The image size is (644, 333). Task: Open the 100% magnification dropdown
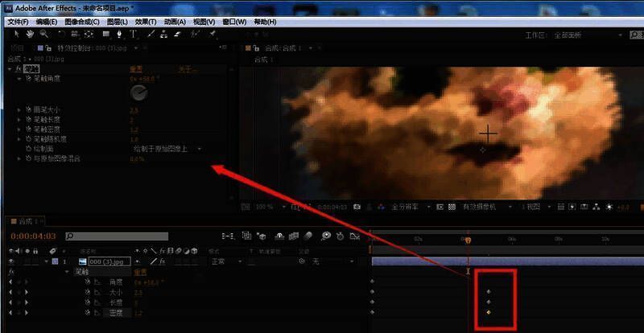[x=270, y=207]
